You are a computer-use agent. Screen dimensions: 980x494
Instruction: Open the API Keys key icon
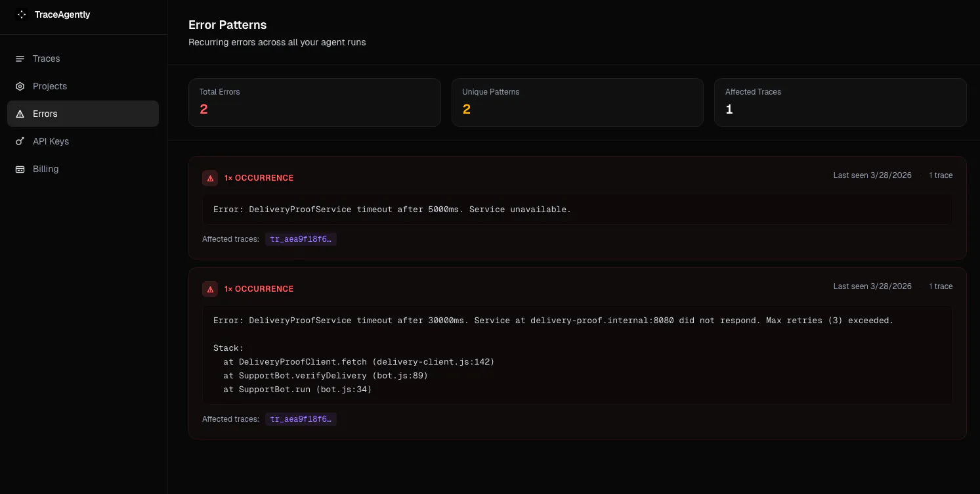[x=20, y=141]
